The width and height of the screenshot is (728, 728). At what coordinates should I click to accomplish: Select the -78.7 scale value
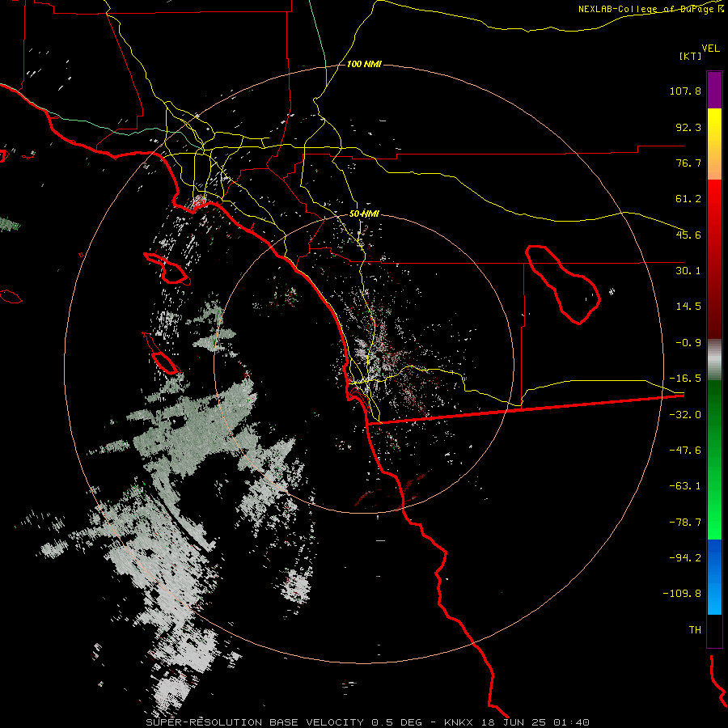pyautogui.click(x=685, y=523)
